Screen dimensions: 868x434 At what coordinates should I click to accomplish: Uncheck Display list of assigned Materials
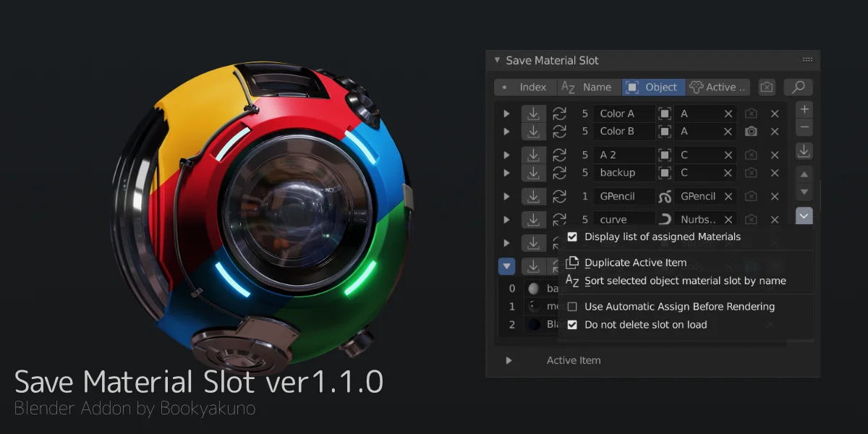572,237
